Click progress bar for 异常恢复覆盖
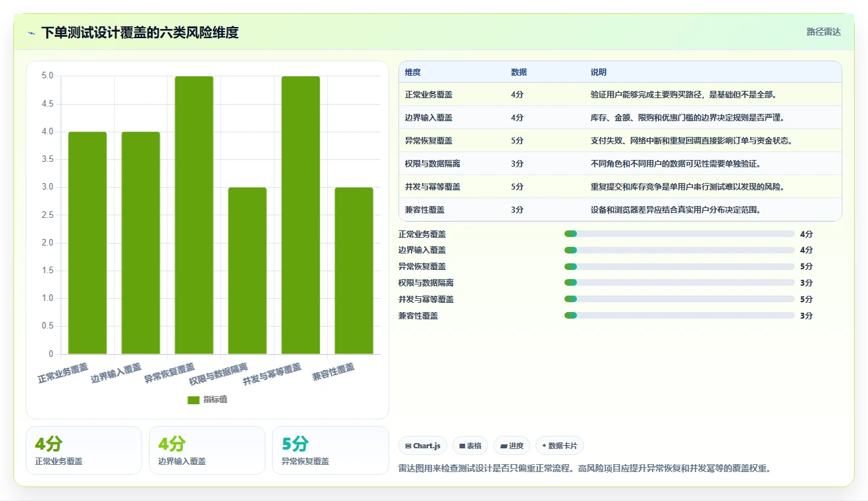Image resolution: width=868 pixels, height=501 pixels. 680,267
